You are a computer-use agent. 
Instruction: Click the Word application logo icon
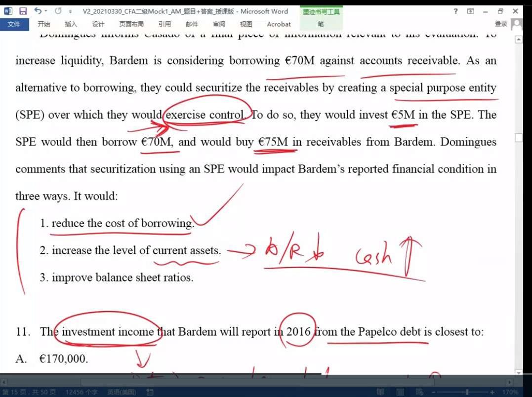pos(8,11)
